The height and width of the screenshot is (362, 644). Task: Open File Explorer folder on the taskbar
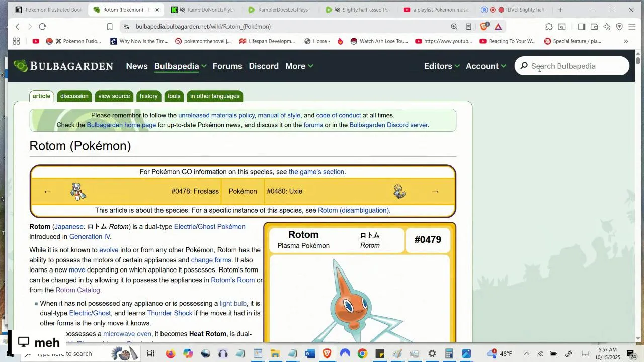click(275, 354)
